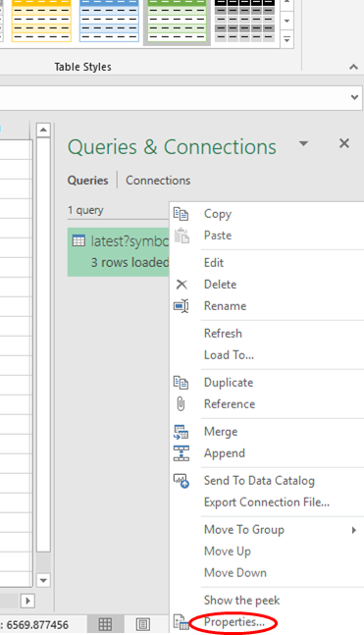This screenshot has height=635, width=364.
Task: Expand the formula bar
Action: 354,97
